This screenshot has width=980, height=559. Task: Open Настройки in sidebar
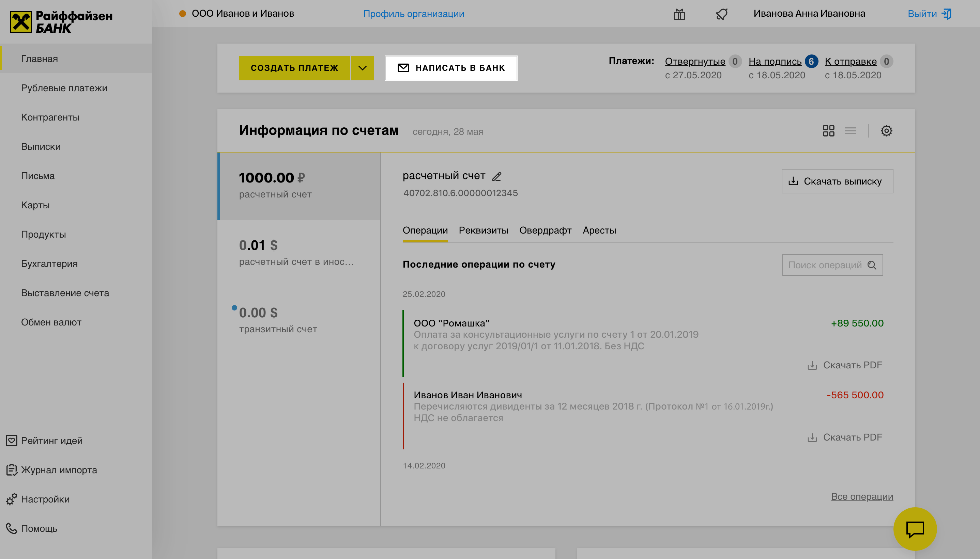pyautogui.click(x=45, y=499)
